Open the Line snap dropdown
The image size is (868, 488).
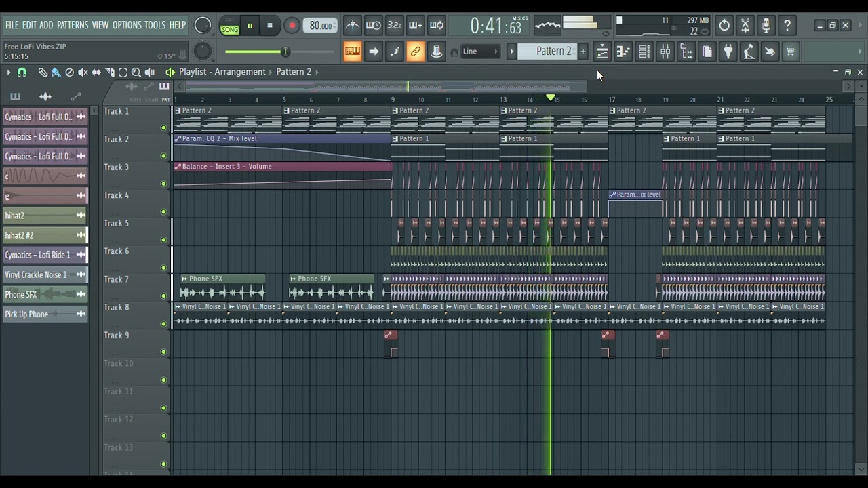pyautogui.click(x=481, y=52)
